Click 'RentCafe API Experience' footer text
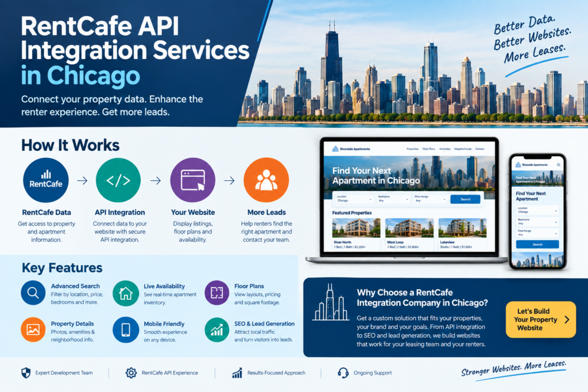Image resolution: width=588 pixels, height=392 pixels. click(170, 373)
